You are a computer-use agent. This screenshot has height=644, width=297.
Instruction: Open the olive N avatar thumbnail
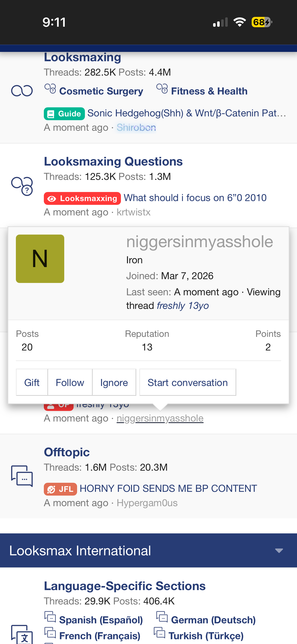pos(40,259)
